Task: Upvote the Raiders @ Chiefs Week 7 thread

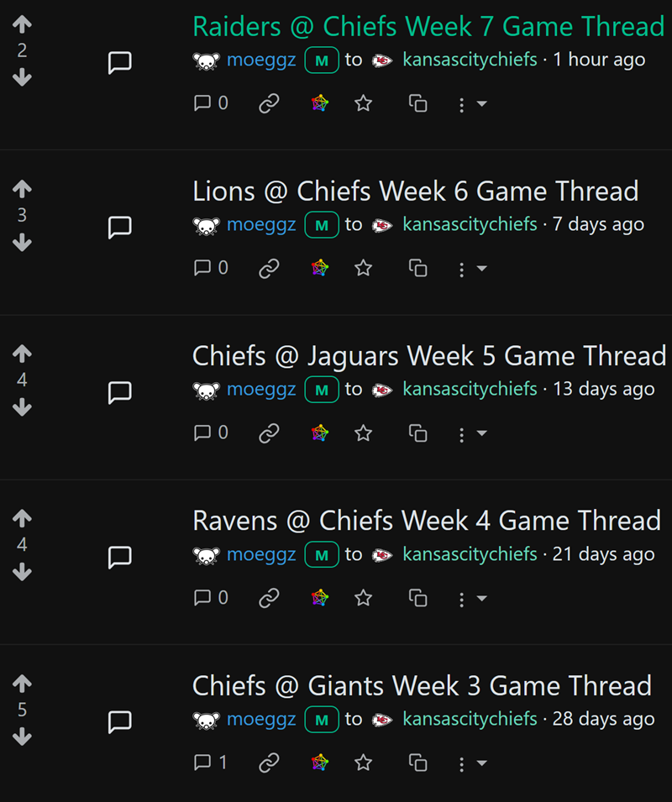Action: 22,26
